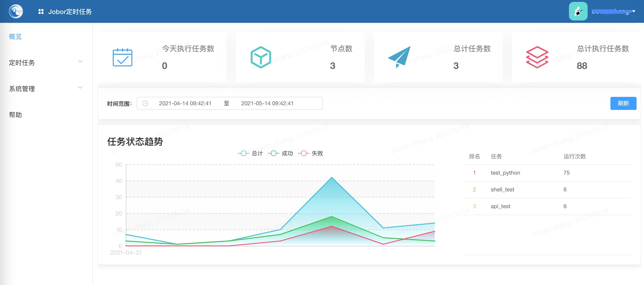644x285 pixels.
Task: Click the 刷新 refresh button
Action: click(x=623, y=103)
